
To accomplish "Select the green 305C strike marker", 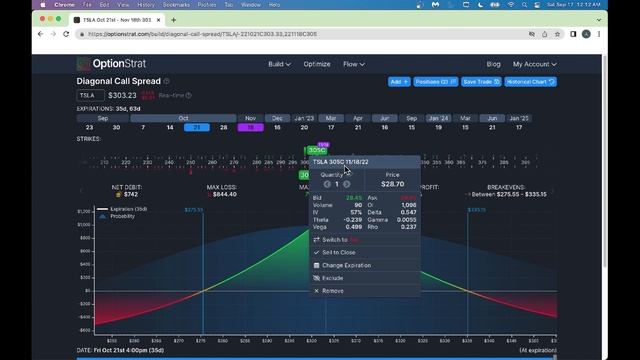I will click(x=316, y=151).
